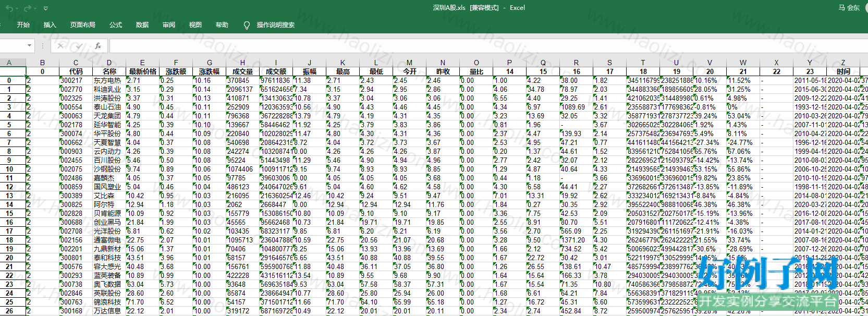Viewport: 868px width, 316px height.
Task: Click the 天龙集团 name cell
Action: tap(109, 116)
